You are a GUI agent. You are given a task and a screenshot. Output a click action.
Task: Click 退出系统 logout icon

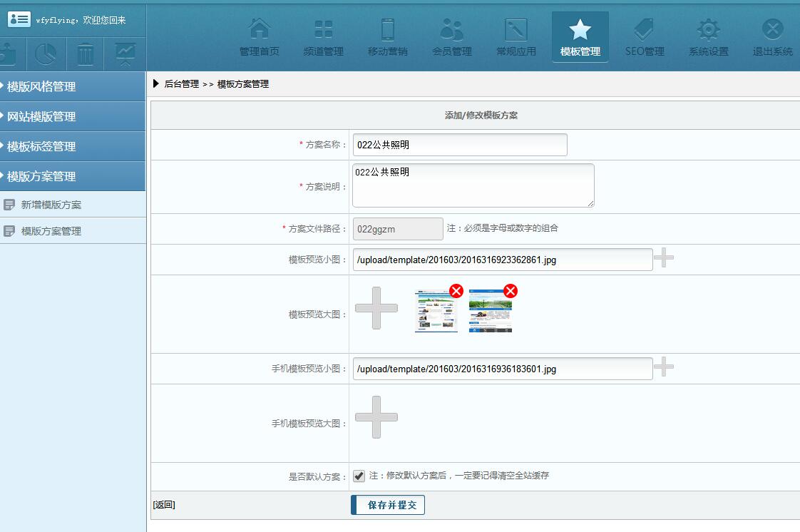click(x=773, y=30)
